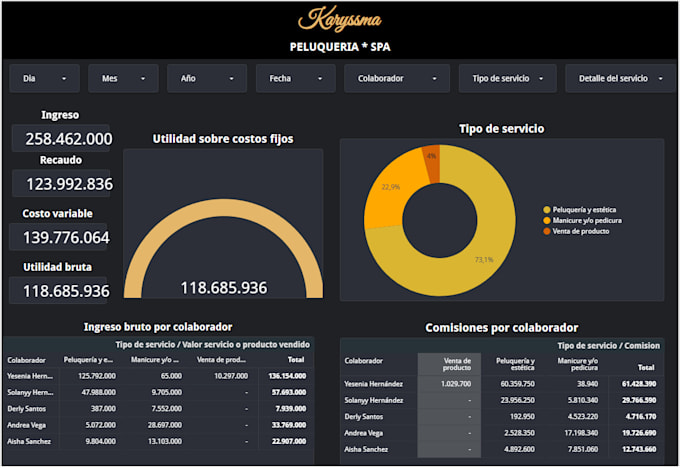Viewport: 680px width, 468px height.
Task: Open the Año filter dropdown
Action: (x=207, y=79)
